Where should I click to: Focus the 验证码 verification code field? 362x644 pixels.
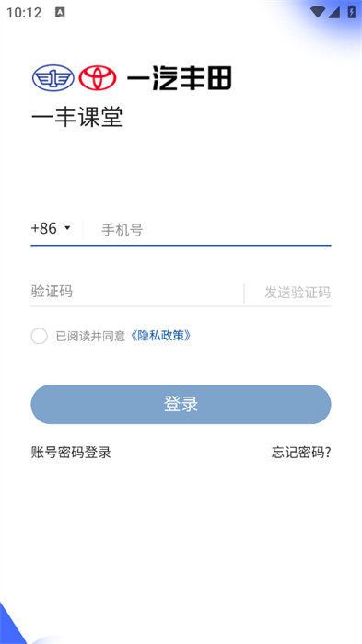tap(136, 292)
